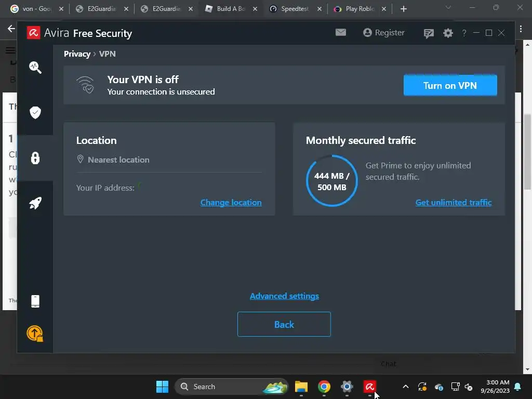Open the feedback chat icon in Avira header
This screenshot has width=532, height=399.
[429, 33]
